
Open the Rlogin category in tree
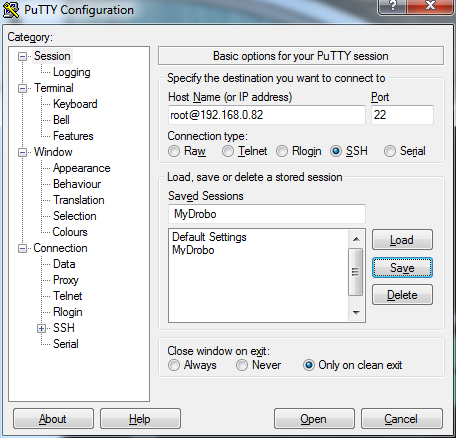coord(68,312)
